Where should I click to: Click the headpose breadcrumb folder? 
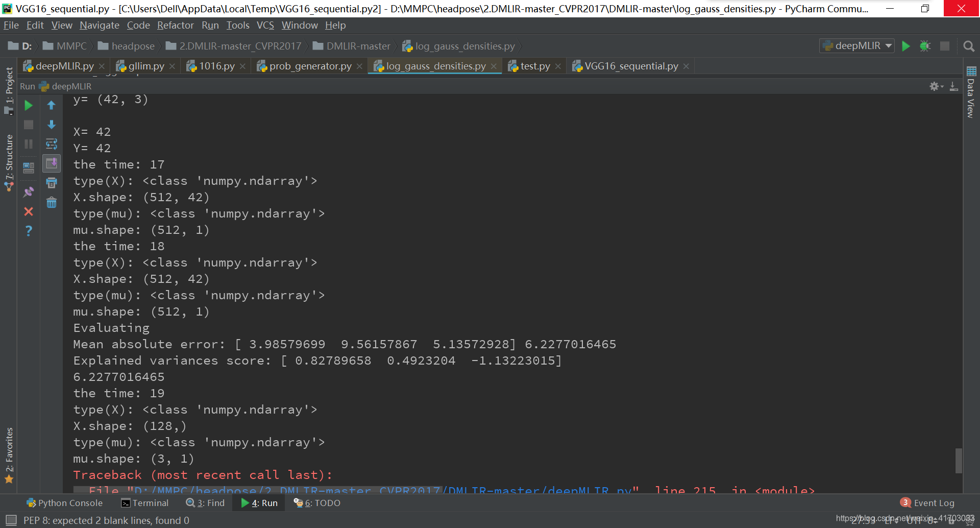click(127, 46)
